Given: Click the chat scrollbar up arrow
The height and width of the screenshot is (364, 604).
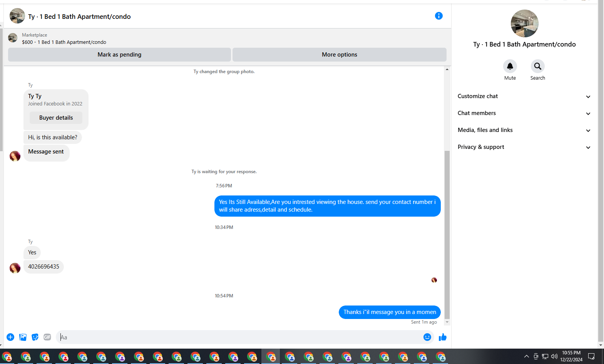Looking at the screenshot, I should [x=447, y=69].
